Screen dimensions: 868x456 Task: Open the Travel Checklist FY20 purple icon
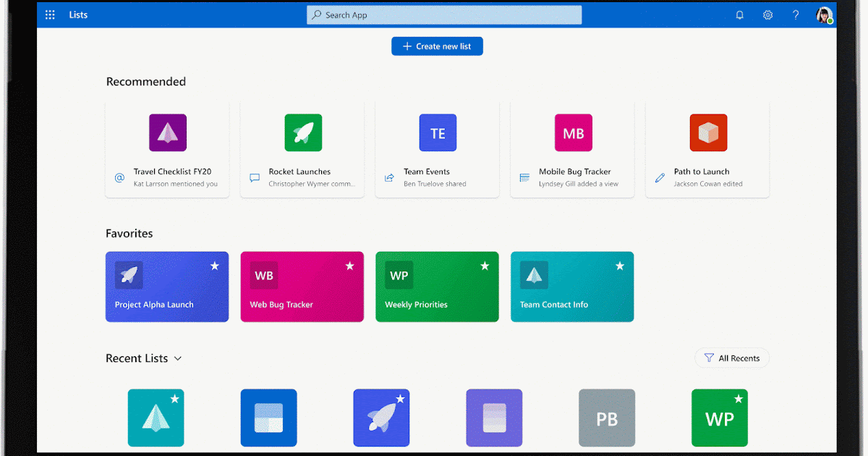pyautogui.click(x=168, y=132)
